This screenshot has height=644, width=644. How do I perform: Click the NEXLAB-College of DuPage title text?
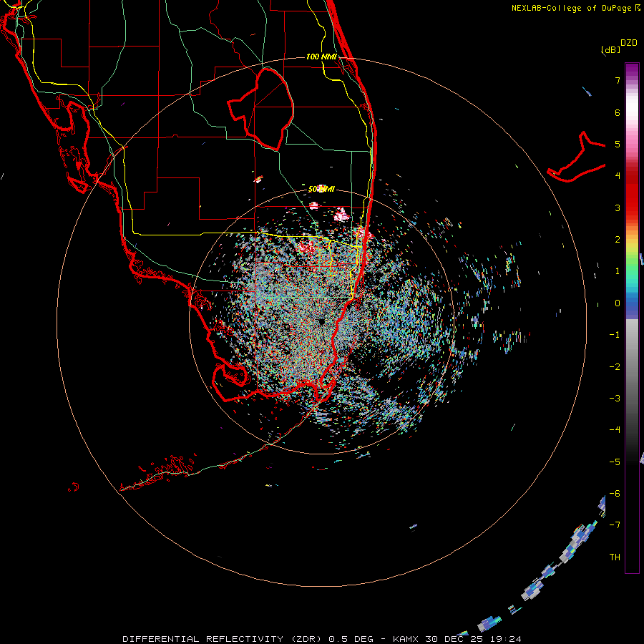pos(571,8)
